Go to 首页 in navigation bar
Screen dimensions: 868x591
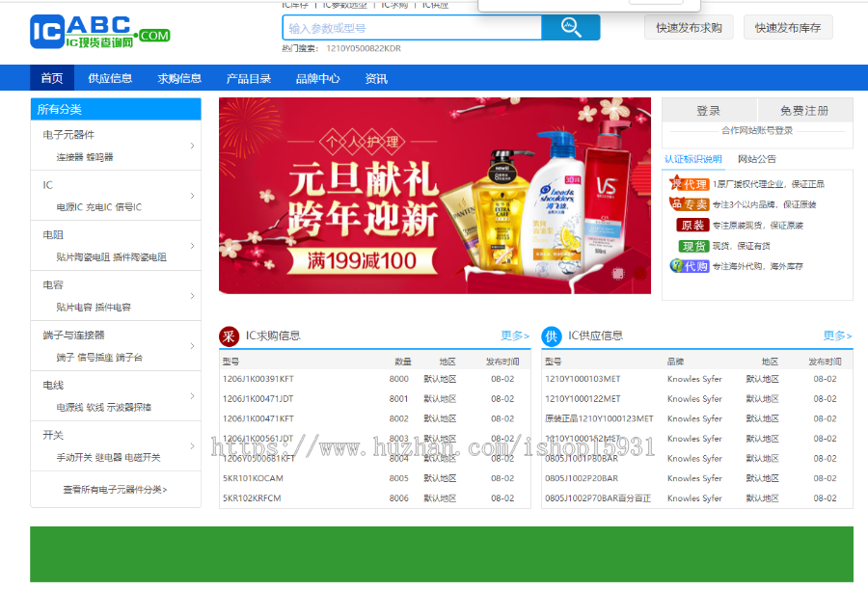52,78
